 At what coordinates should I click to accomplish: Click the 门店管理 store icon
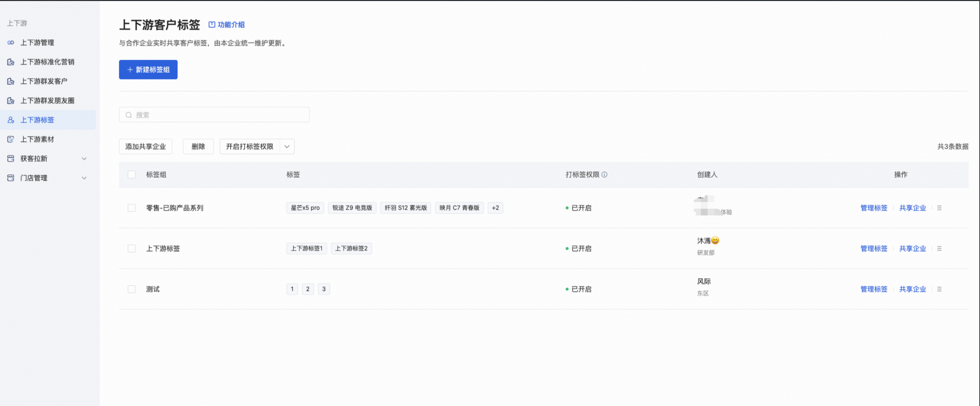(x=11, y=178)
